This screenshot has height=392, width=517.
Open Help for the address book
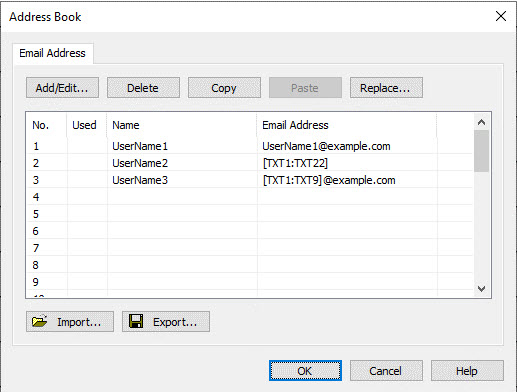(x=467, y=370)
